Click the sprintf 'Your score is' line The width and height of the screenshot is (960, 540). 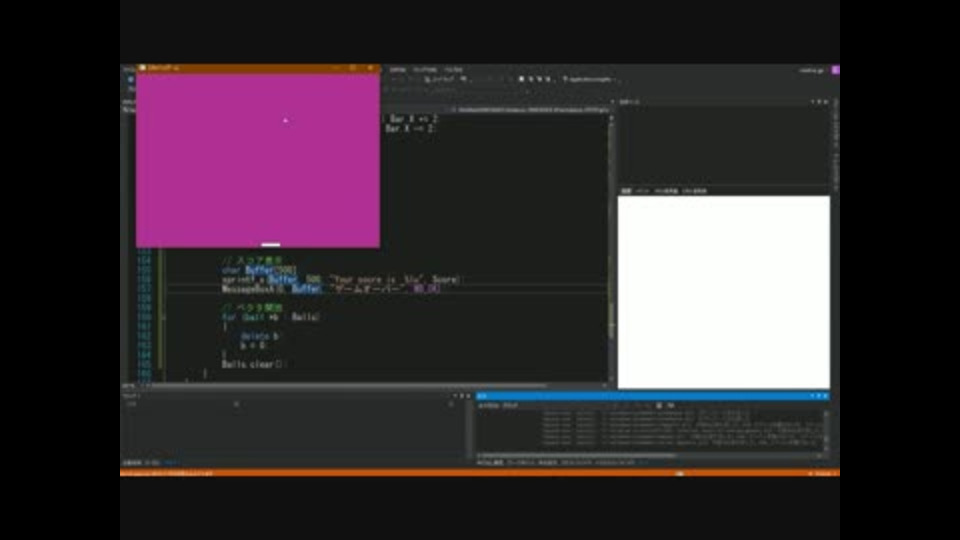coord(341,279)
